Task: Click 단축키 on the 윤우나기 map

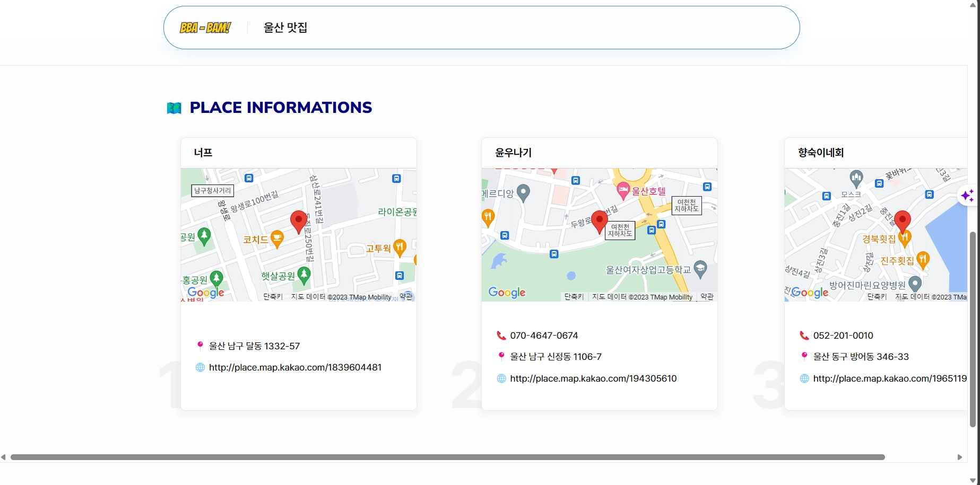Action: tap(574, 297)
